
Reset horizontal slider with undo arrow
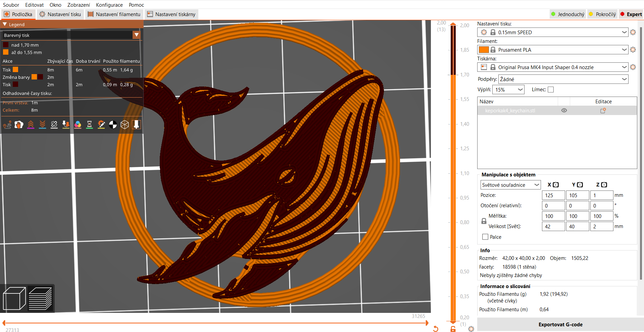436,329
